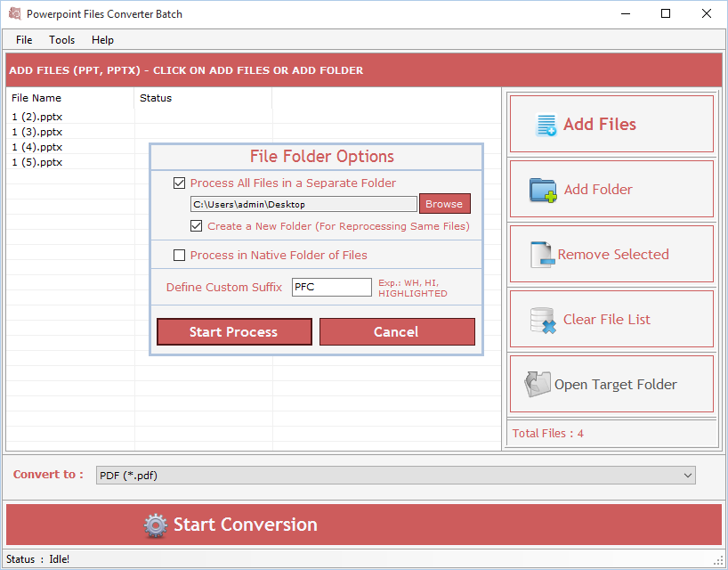
Task: Click the File Folder Options dialog title
Action: coord(322,157)
